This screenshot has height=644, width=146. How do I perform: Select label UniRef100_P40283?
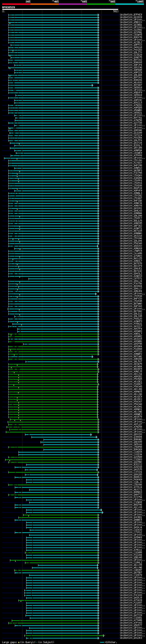pyautogui.click(x=131, y=50)
